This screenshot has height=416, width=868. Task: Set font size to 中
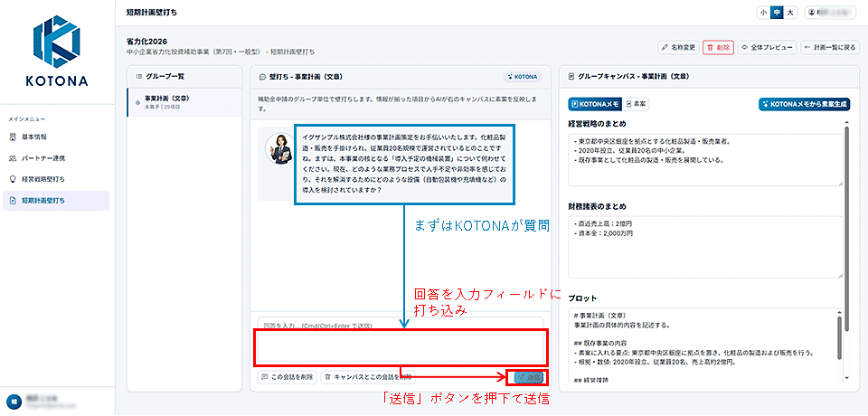[x=777, y=12]
